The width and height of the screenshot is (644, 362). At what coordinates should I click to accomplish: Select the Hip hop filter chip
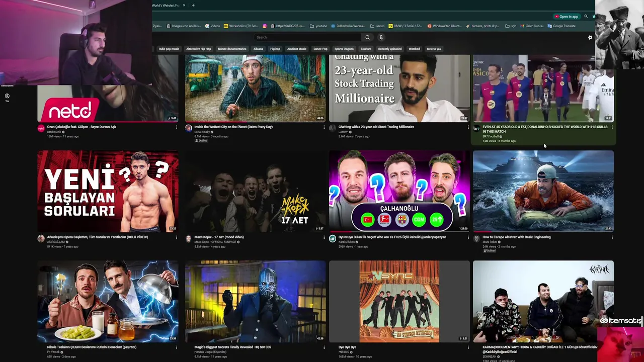click(x=275, y=49)
